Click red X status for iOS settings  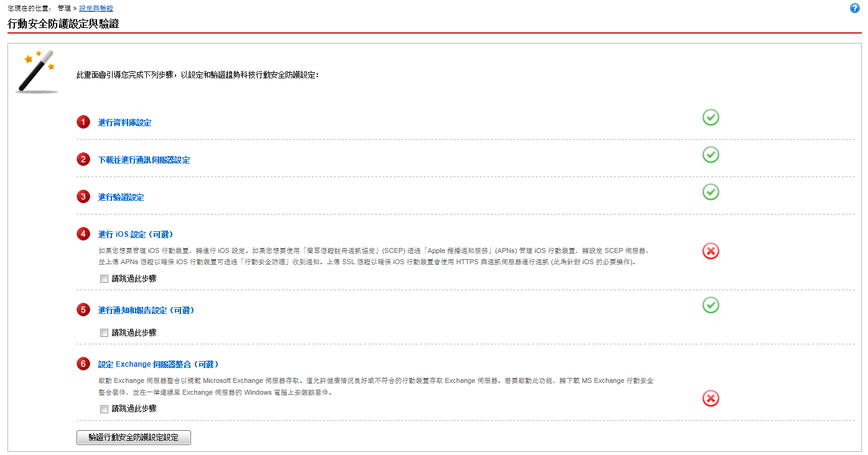pos(711,251)
